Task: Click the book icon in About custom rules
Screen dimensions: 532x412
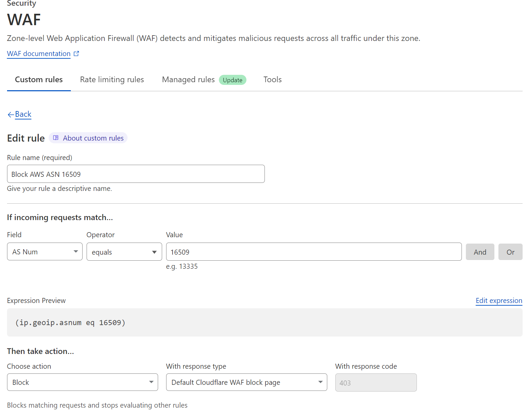Action: 56,138
